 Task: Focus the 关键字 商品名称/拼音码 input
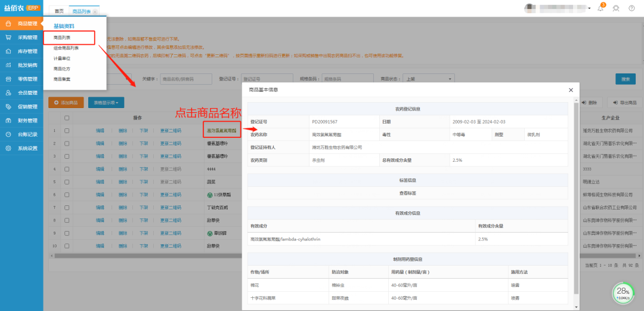click(x=186, y=79)
